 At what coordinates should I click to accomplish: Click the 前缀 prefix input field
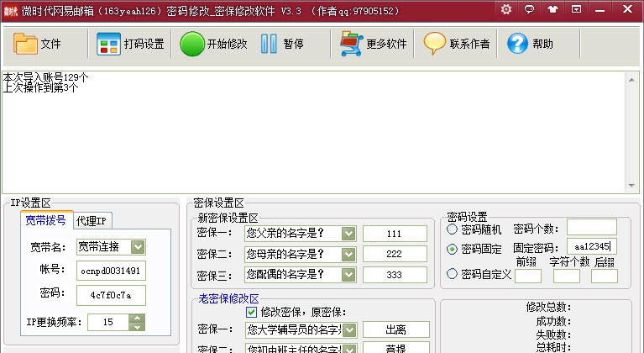tap(528, 277)
